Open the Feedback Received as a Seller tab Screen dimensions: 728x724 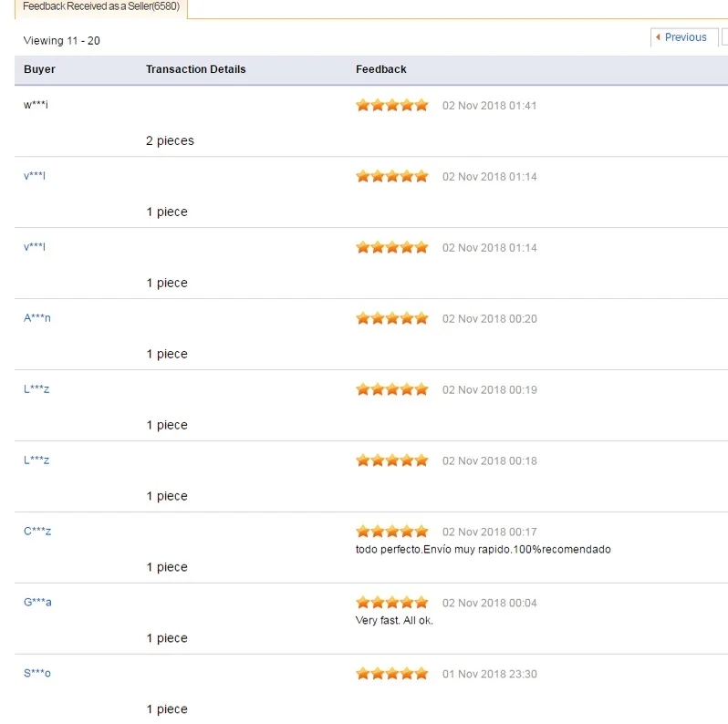tap(101, 7)
